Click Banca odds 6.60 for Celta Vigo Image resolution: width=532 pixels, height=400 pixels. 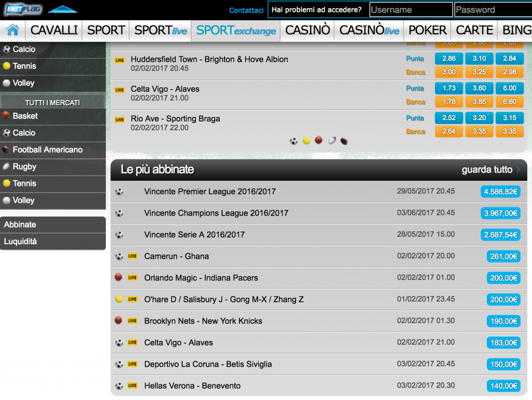[x=510, y=102]
